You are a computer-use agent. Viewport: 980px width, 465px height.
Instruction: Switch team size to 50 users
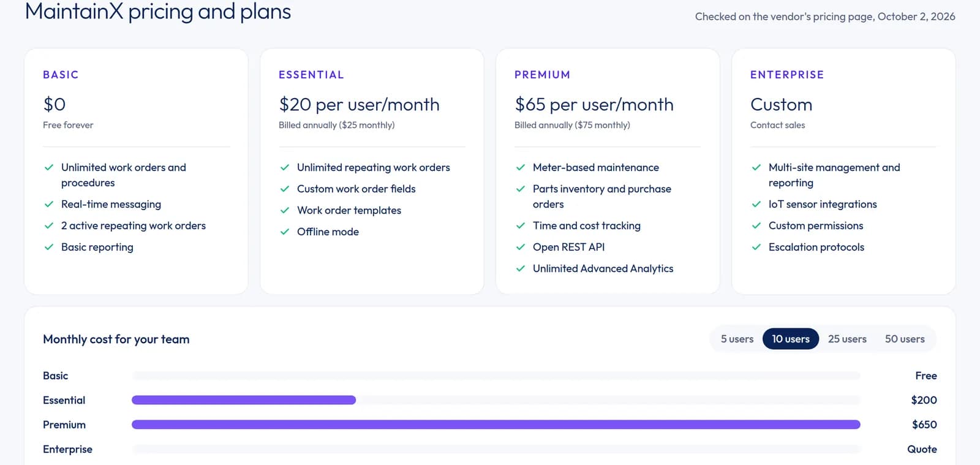905,339
